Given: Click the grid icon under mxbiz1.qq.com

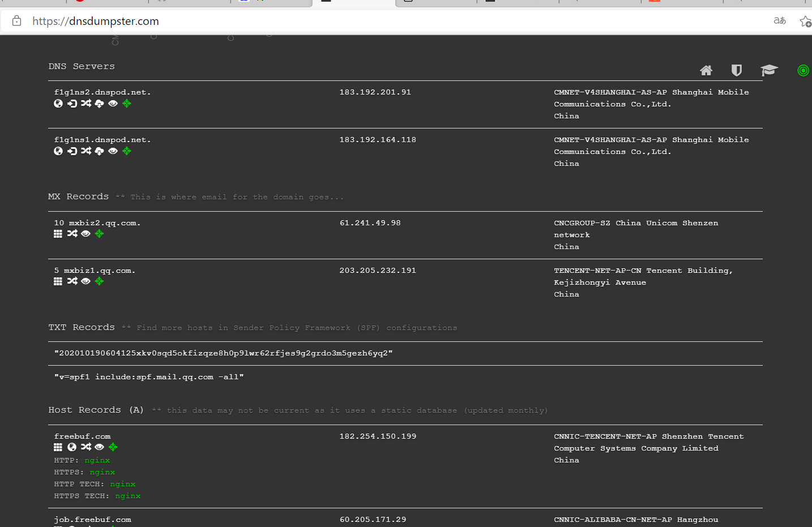Looking at the screenshot, I should 58,281.
